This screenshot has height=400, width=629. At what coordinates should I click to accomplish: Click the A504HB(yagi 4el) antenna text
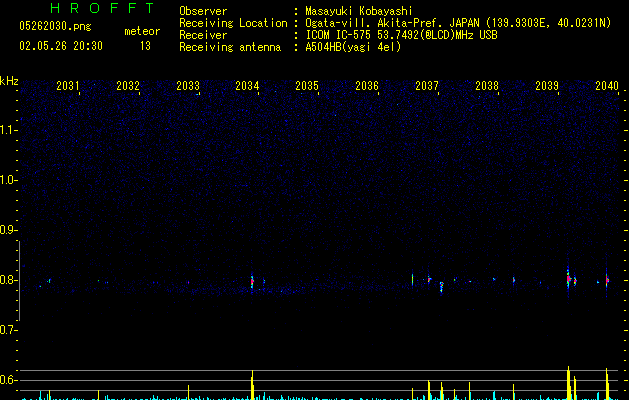353,47
